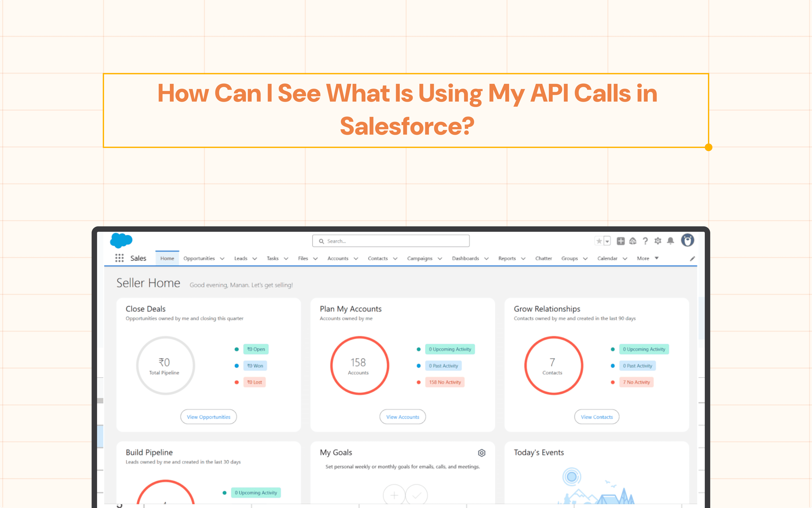
Task: Switch to the Reports tab
Action: coord(507,258)
